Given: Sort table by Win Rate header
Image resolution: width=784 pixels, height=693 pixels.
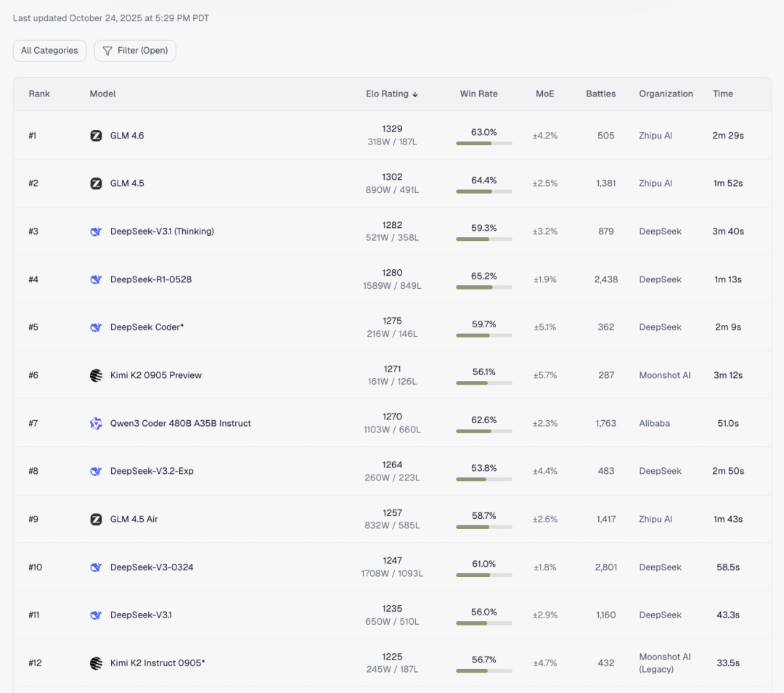Looking at the screenshot, I should pos(478,94).
